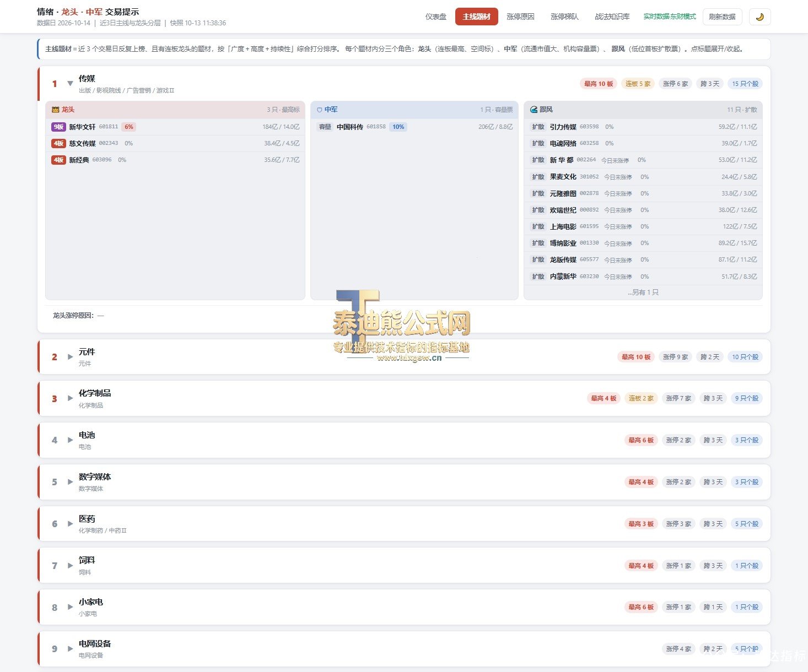Click 扩散 tag beside 引力传媒
This screenshot has height=672, width=808.
[538, 127]
